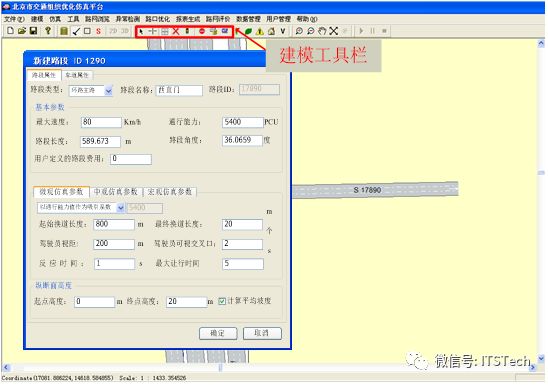Switch to the 宏观仿真参数 tab
548x386 pixels.
[170, 192]
